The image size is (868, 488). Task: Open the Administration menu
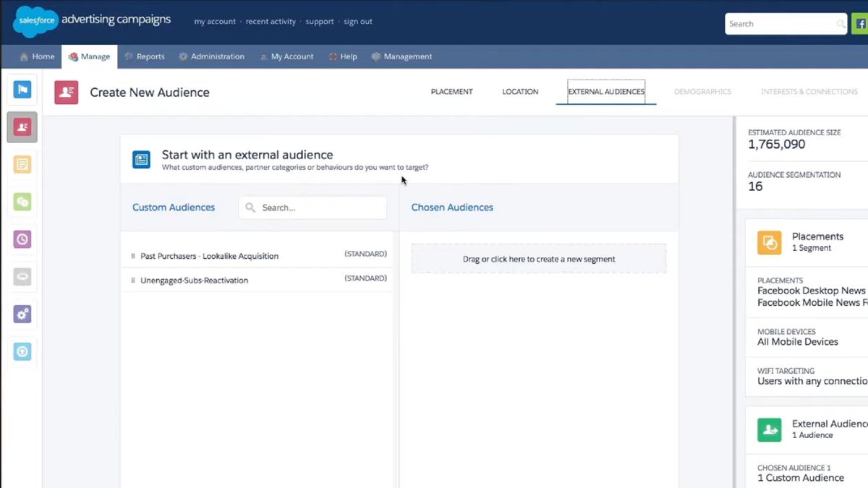point(212,56)
